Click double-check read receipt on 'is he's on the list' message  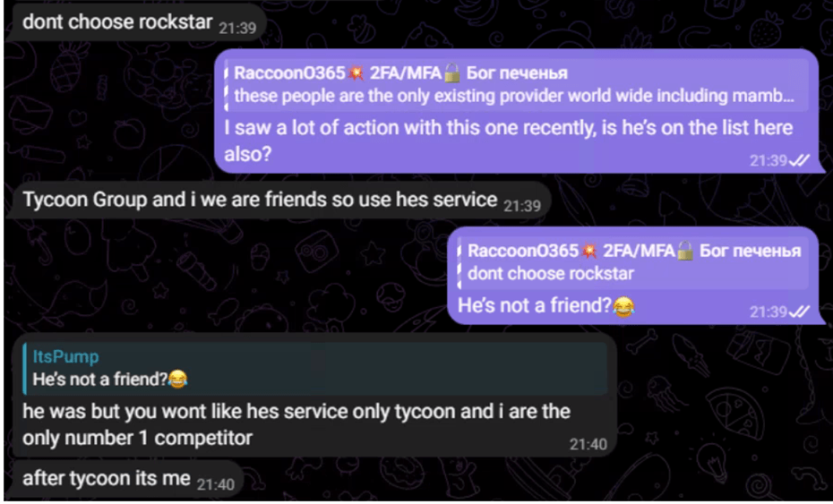(x=800, y=160)
